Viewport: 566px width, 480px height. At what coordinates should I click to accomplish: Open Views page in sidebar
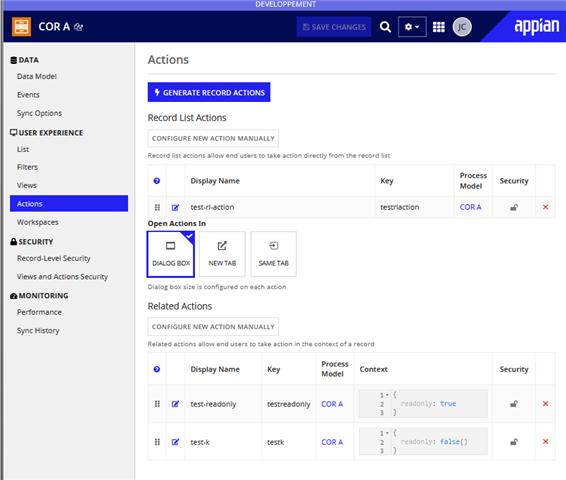pyautogui.click(x=27, y=186)
